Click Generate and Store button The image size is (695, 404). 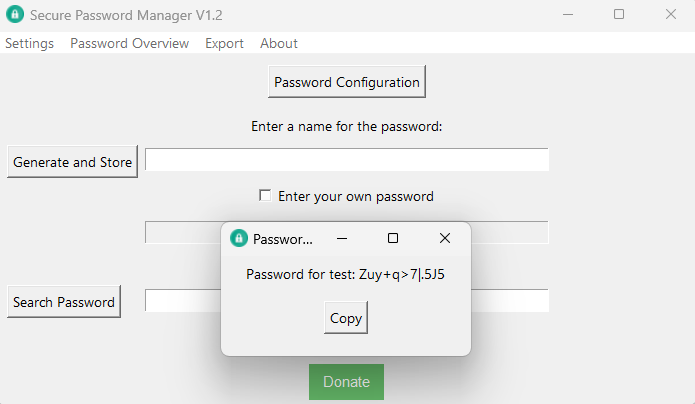tap(72, 162)
